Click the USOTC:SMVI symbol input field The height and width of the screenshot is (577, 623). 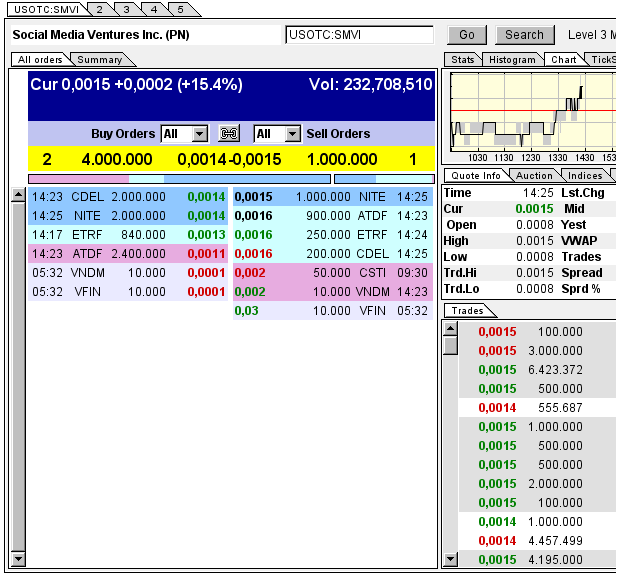359,35
